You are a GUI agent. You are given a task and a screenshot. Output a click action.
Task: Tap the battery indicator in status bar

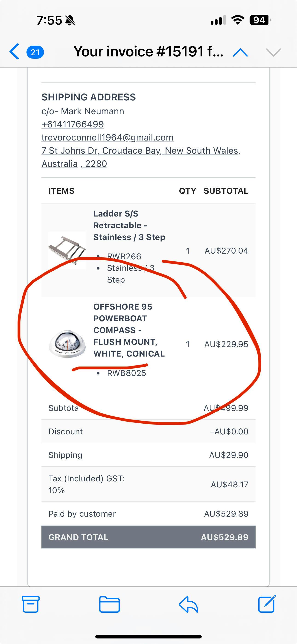(x=260, y=20)
